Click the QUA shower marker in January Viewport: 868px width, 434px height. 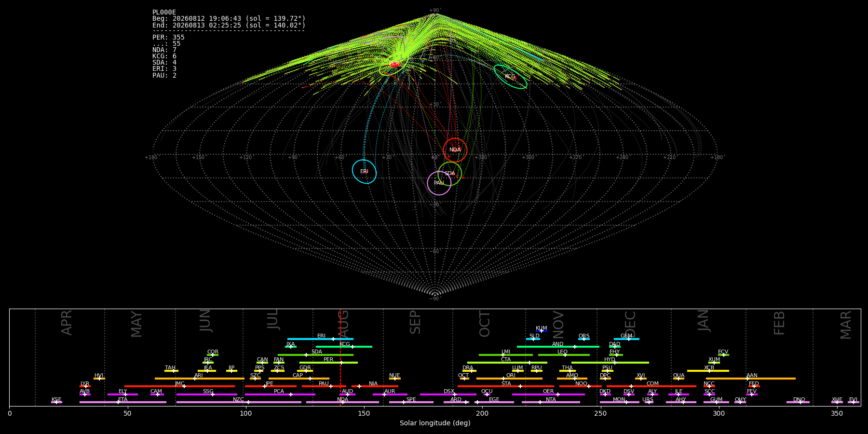point(678,379)
